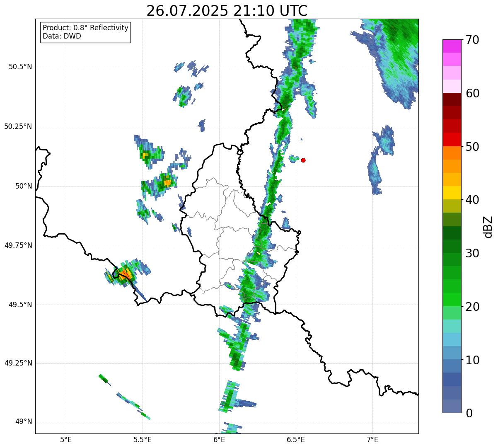498x448 pixels.
Task: Pick the bright red swatch just above 50
Action: (x=452, y=140)
